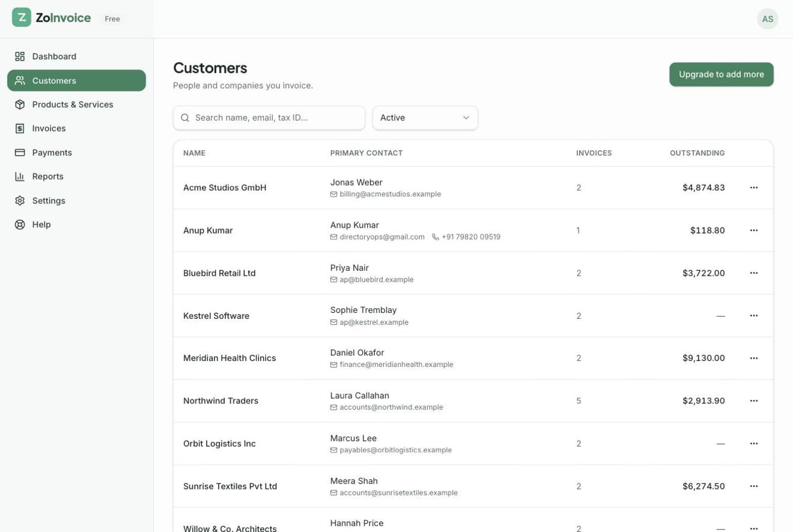Viewport: 793px width, 532px height.
Task: Open Reports from the sidebar
Action: tap(76, 177)
